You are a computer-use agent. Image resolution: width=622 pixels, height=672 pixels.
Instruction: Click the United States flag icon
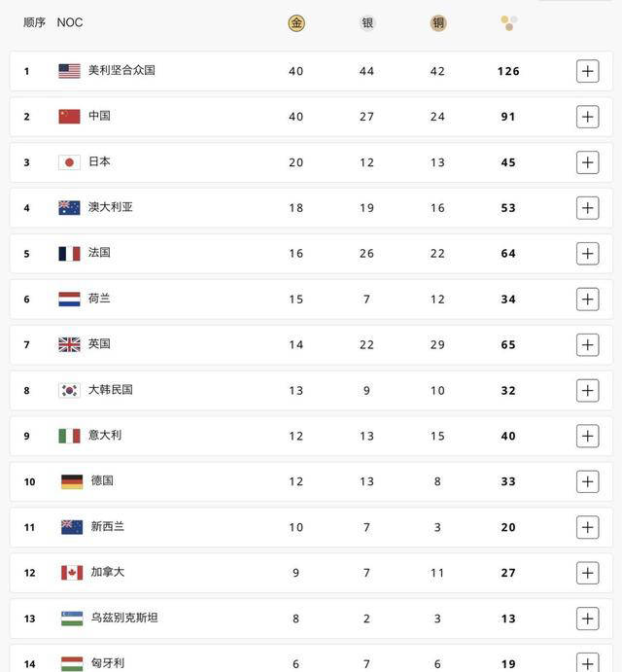[x=69, y=71]
